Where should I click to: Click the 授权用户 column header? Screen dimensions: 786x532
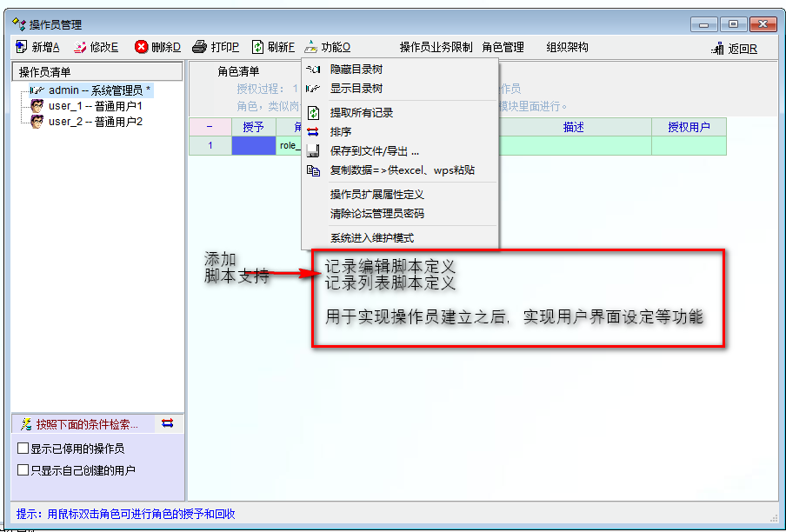point(689,127)
